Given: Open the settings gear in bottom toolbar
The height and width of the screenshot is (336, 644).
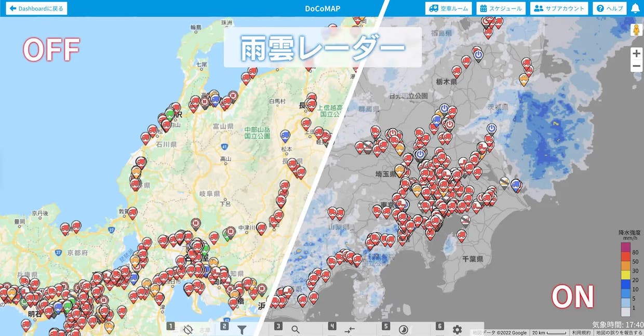Looking at the screenshot, I should [457, 329].
